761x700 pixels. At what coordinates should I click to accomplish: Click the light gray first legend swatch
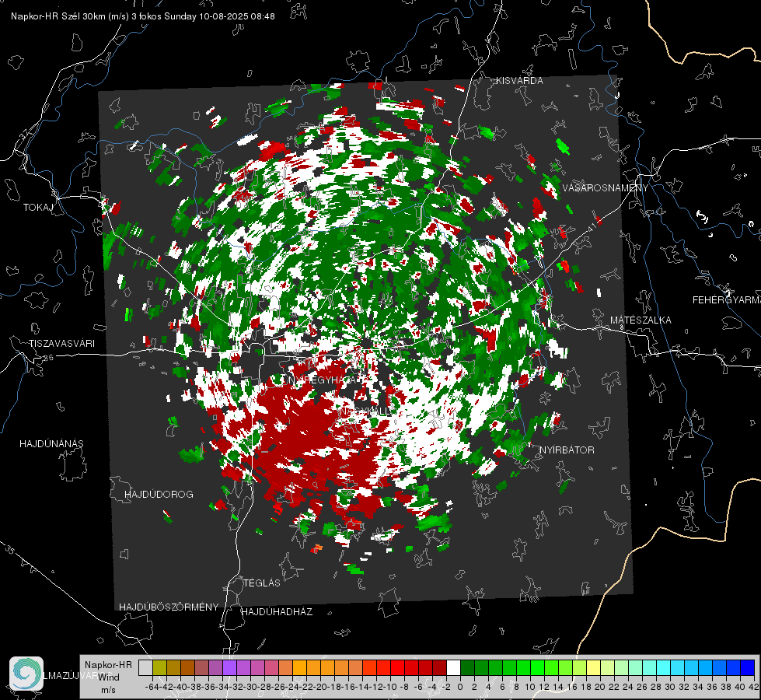(145, 668)
